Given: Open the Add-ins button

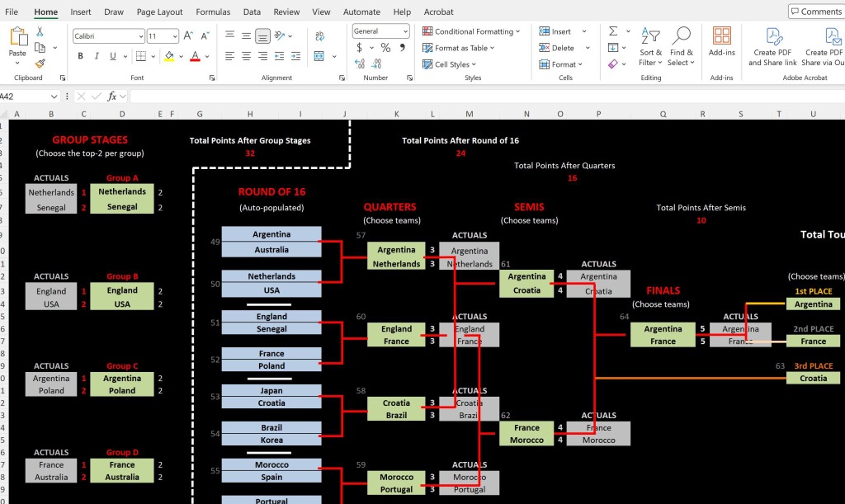Looking at the screenshot, I should 721,41.
